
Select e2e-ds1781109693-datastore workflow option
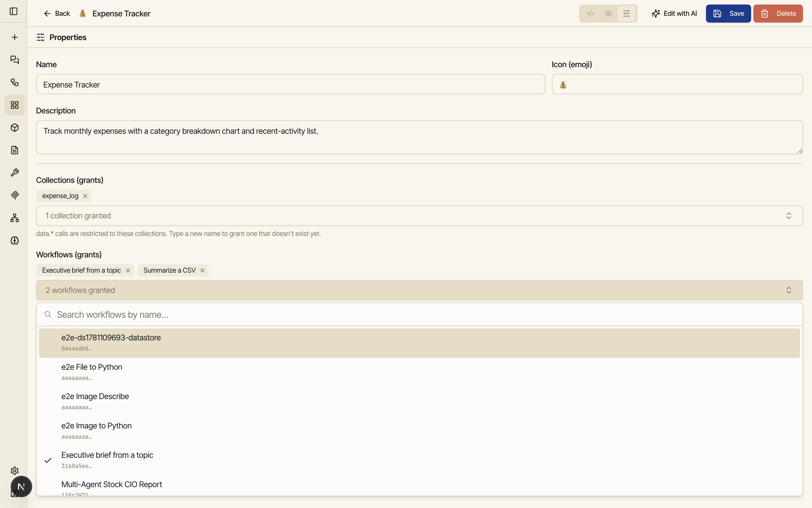(419, 343)
